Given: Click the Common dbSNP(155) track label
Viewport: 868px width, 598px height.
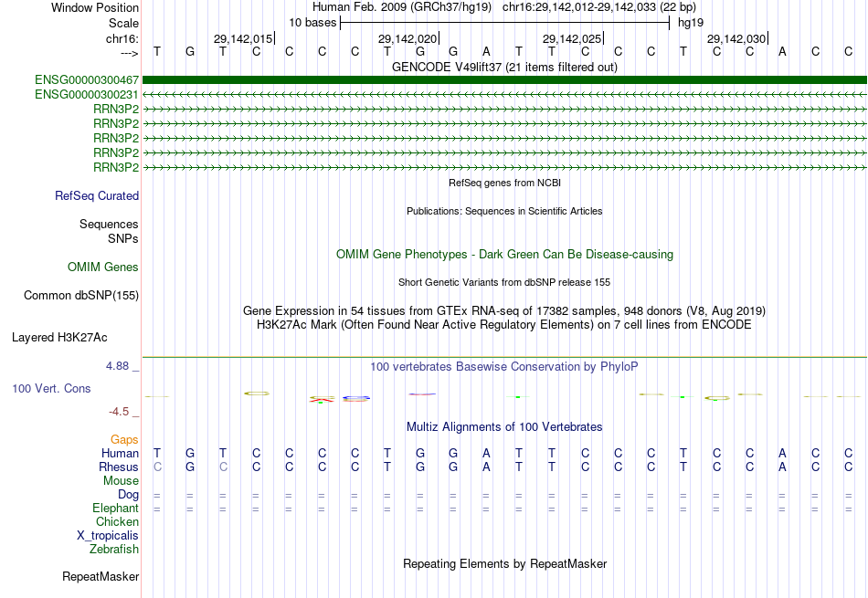Looking at the screenshot, I should pyautogui.click(x=81, y=296).
